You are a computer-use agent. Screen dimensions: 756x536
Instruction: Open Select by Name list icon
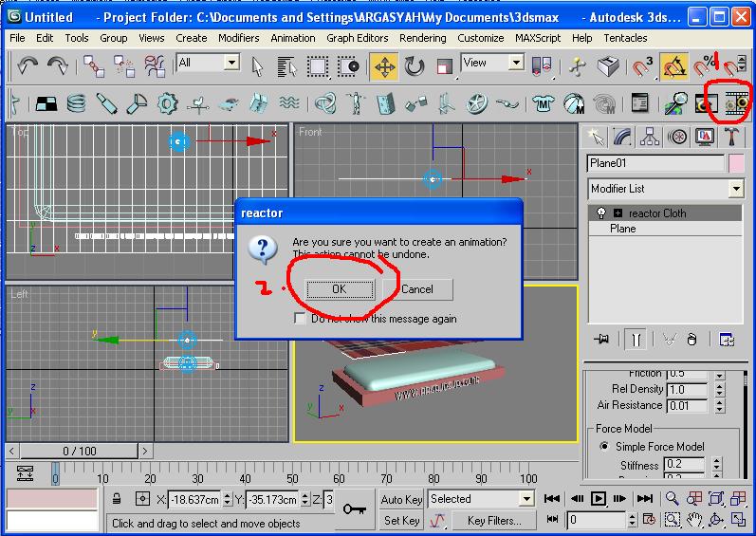pos(286,66)
